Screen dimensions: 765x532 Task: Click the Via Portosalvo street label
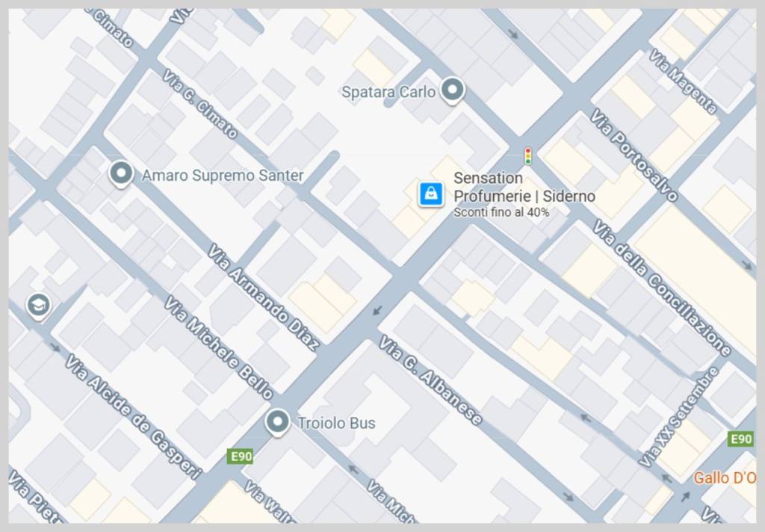(x=634, y=155)
